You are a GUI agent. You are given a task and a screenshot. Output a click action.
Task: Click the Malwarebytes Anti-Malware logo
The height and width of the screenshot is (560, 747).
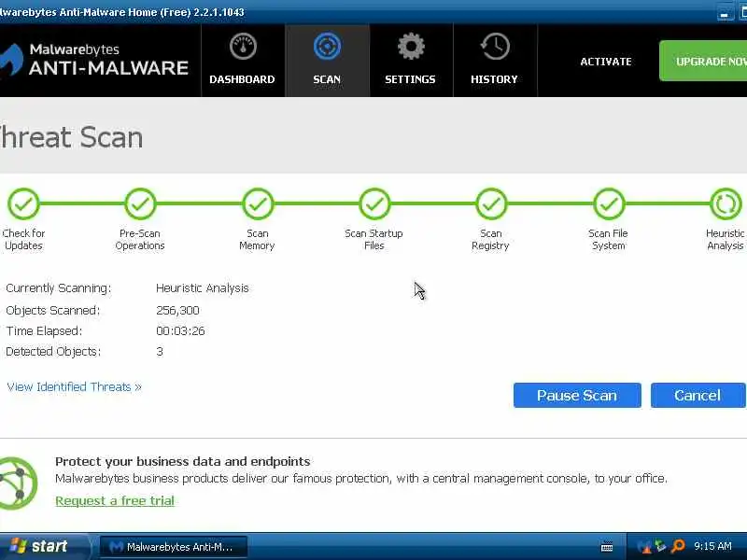click(94, 60)
